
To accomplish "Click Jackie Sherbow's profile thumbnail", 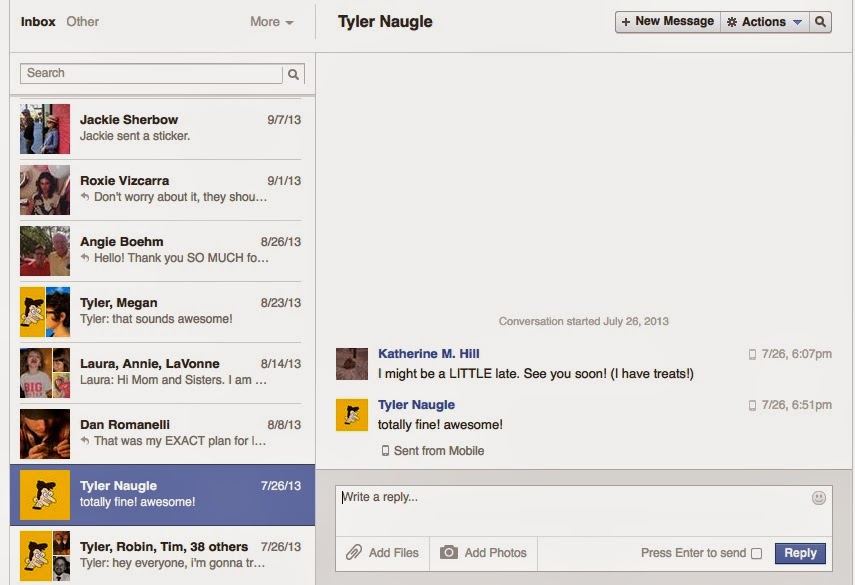I will 45,129.
